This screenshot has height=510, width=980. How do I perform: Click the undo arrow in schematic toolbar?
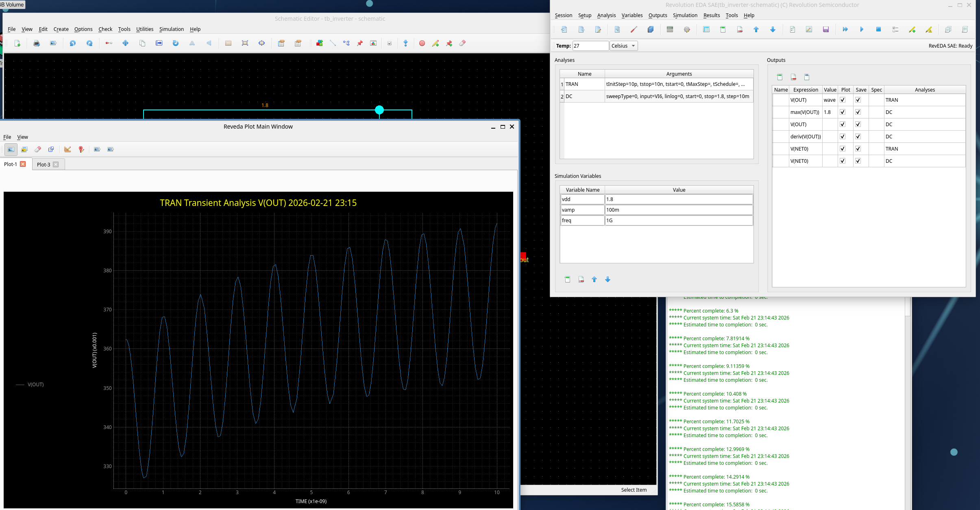click(x=72, y=43)
